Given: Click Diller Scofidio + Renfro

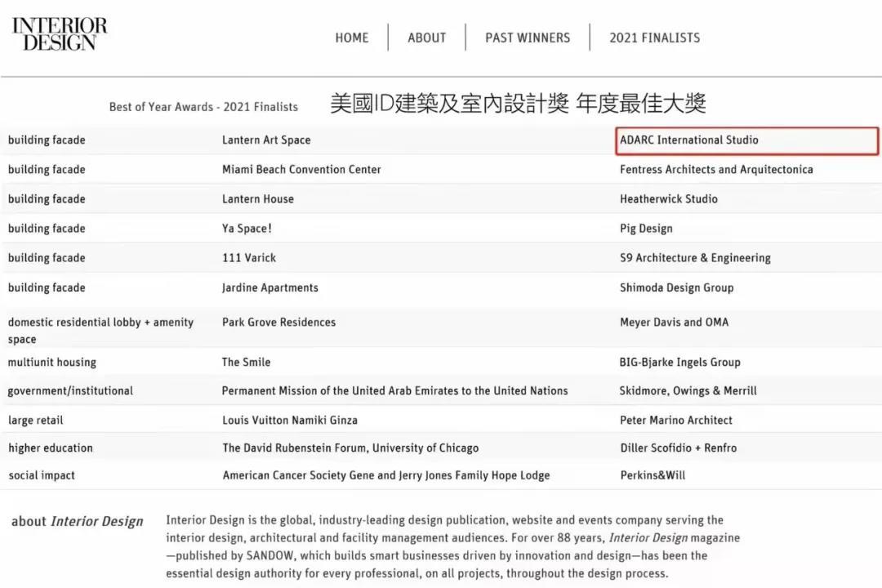Looking at the screenshot, I should point(679,448).
